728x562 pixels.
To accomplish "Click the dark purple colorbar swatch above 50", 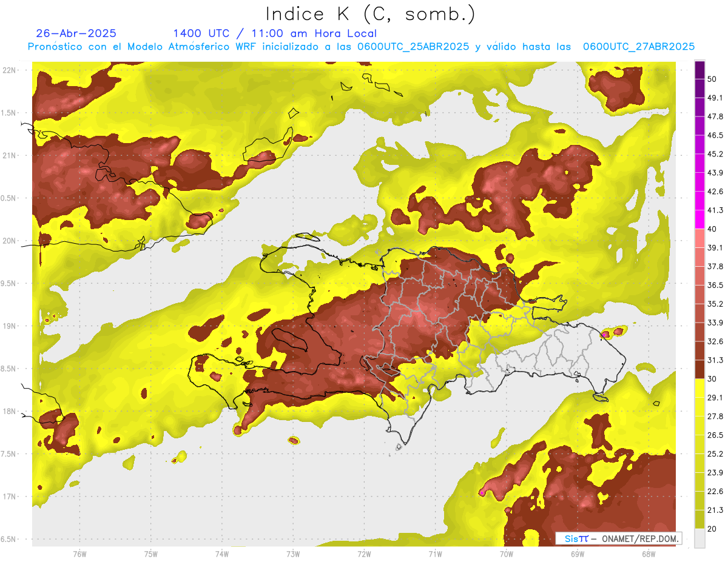I will [x=699, y=70].
